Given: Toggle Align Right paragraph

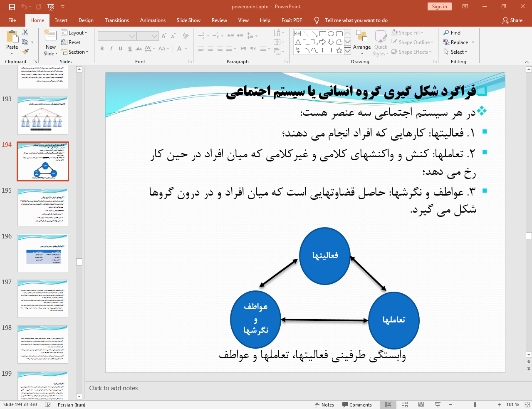Looking at the screenshot, I should [x=219, y=49].
